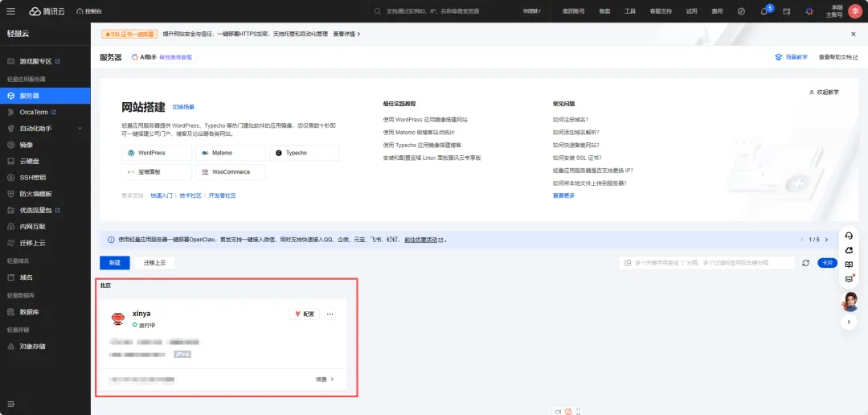Open the 控制台 console home
The image size is (868, 415).
tap(89, 11)
